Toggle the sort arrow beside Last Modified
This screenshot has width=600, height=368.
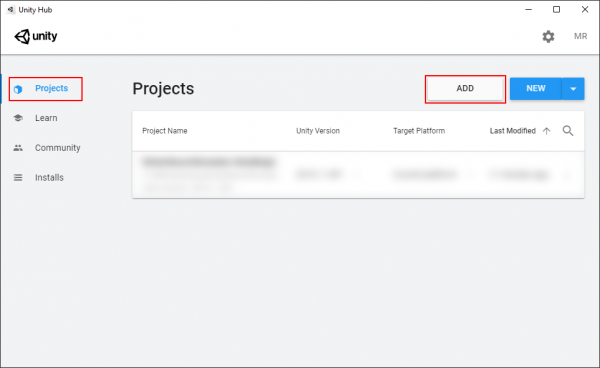tap(546, 131)
